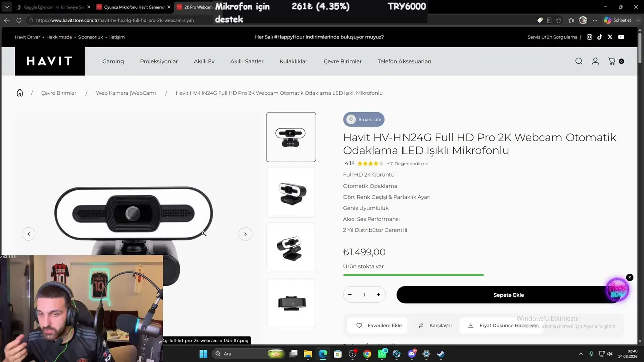Open the Telefon Aksesuarları menu
Viewport: 644px width, 362px height.
pos(405,61)
